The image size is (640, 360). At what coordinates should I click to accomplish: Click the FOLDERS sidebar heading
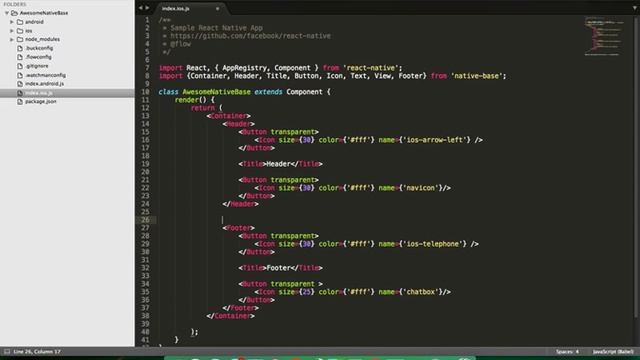click(x=15, y=4)
